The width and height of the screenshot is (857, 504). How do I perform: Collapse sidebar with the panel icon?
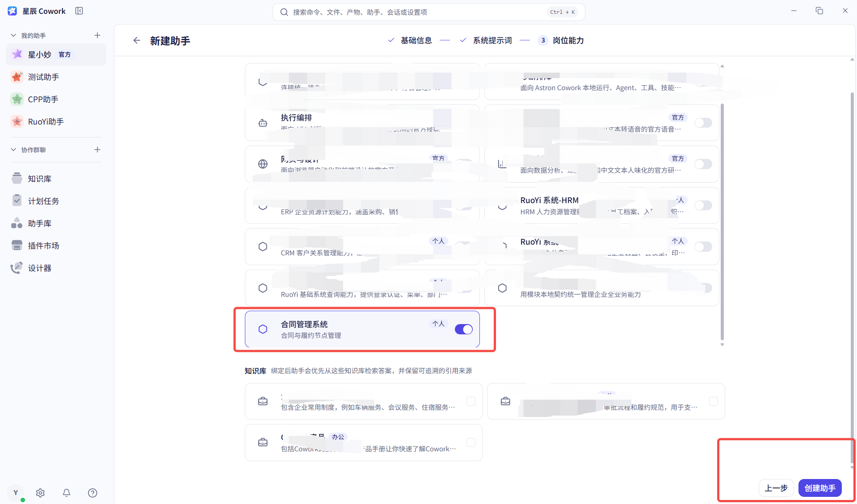pyautogui.click(x=79, y=11)
